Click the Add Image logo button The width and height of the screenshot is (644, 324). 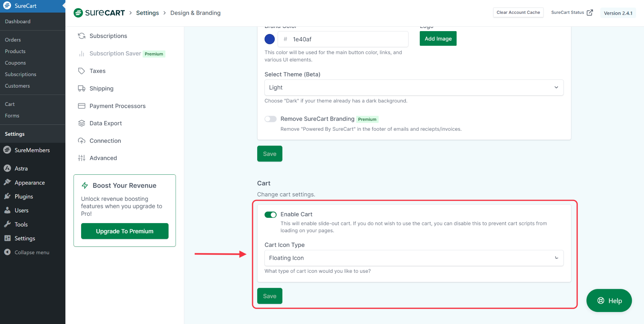tap(438, 39)
